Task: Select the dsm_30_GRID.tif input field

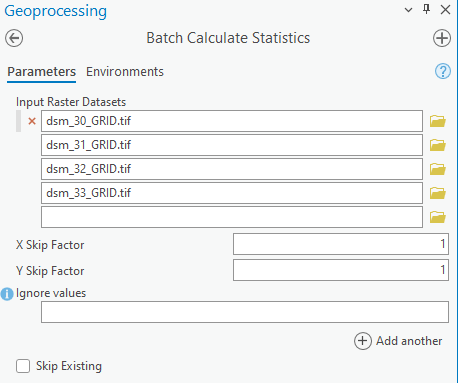Action: tap(232, 121)
